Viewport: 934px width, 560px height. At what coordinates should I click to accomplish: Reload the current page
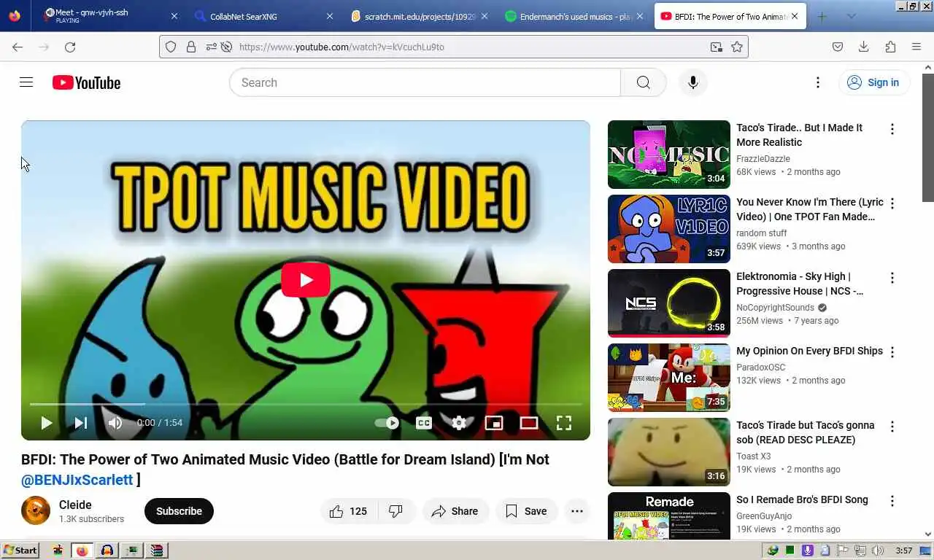[x=70, y=47]
